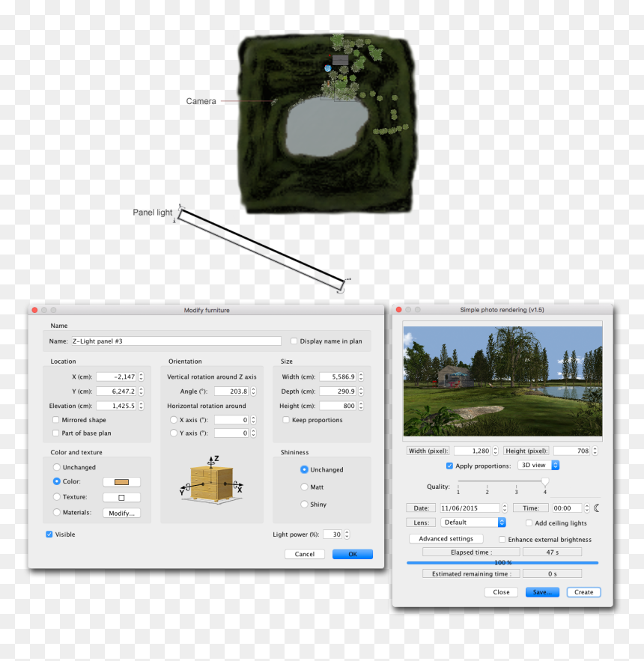The image size is (644, 661).
Task: Enable Add ceiling lights checkbox
Action: pyautogui.click(x=529, y=523)
